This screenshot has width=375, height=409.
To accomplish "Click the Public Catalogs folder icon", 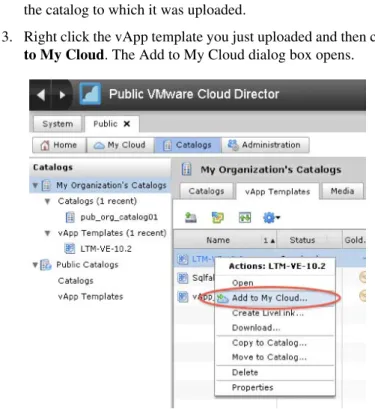I will tap(46, 265).
